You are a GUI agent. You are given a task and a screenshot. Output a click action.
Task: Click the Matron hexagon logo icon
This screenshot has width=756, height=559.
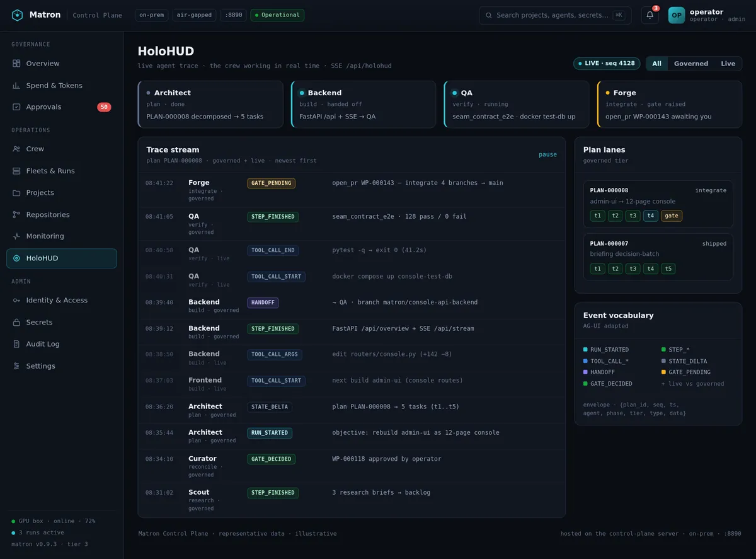pos(17,15)
